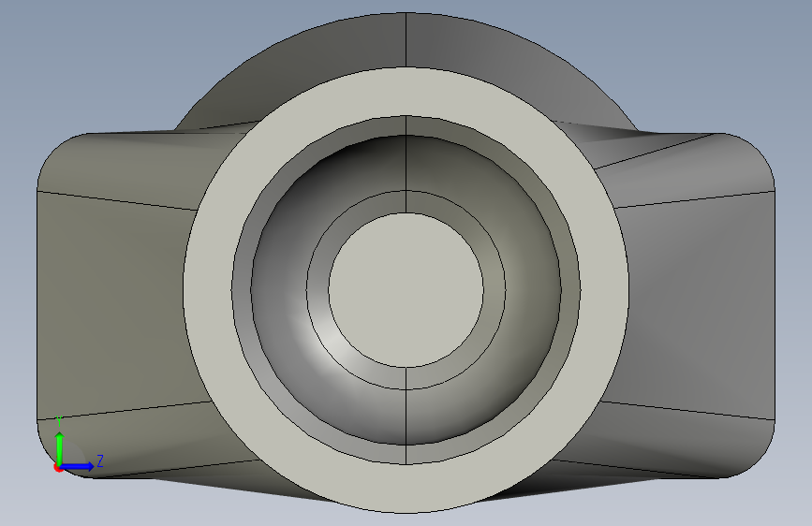The image size is (812, 526).
Task: Pick the left rectangular body face
Action: pos(116,305)
